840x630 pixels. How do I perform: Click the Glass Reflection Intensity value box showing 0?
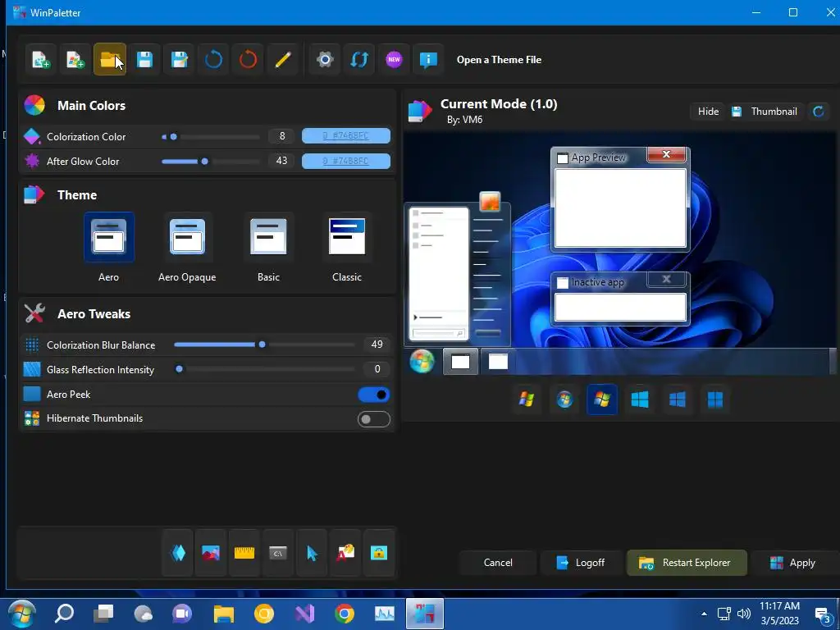click(377, 369)
